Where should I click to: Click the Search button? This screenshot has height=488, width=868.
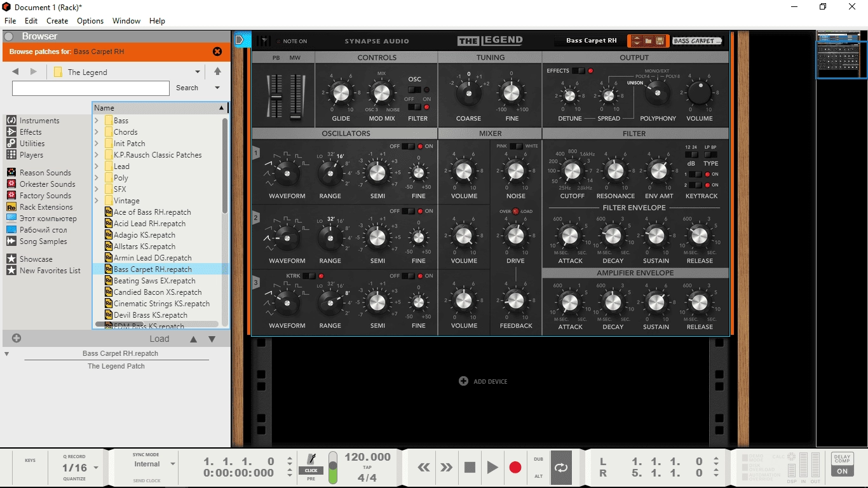click(x=187, y=88)
